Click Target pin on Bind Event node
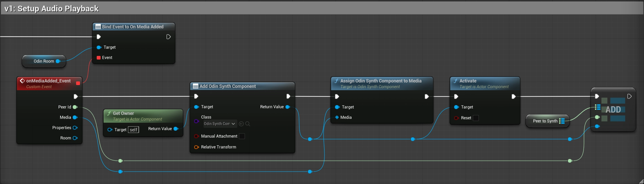 [x=99, y=47]
